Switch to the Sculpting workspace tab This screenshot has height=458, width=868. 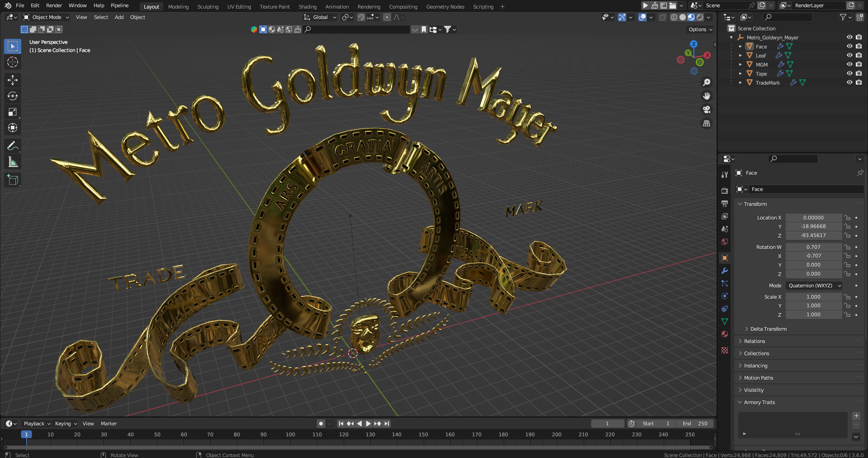[x=208, y=7]
